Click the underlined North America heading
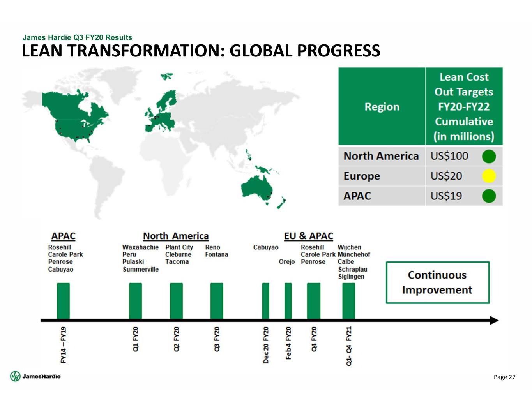This screenshot has width=532, height=411. [x=175, y=236]
